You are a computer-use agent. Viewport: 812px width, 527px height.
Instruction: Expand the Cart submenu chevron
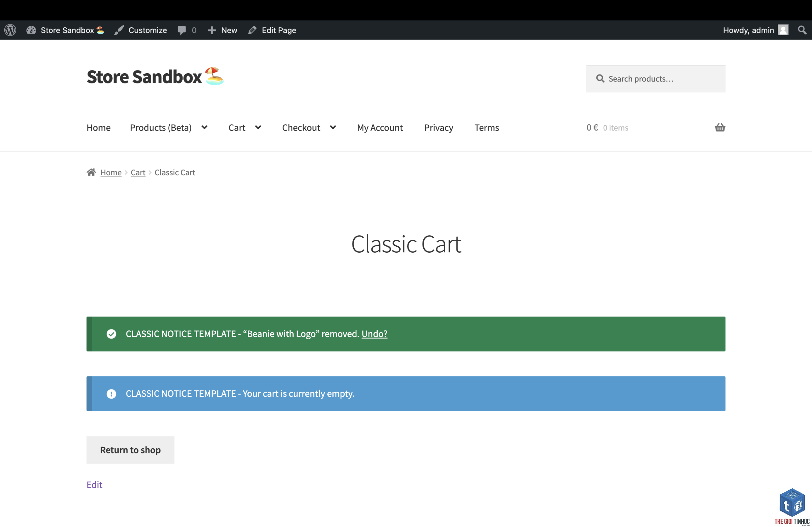tap(258, 127)
